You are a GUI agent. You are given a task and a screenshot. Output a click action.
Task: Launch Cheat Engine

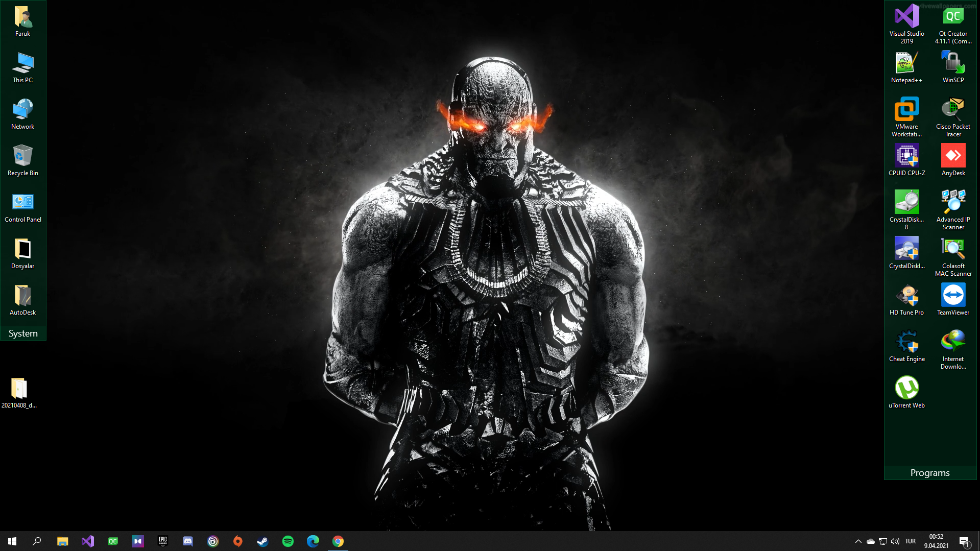[x=906, y=342]
